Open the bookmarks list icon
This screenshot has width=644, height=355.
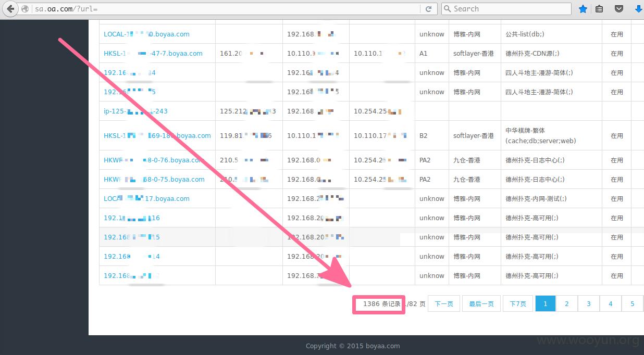coord(599,9)
